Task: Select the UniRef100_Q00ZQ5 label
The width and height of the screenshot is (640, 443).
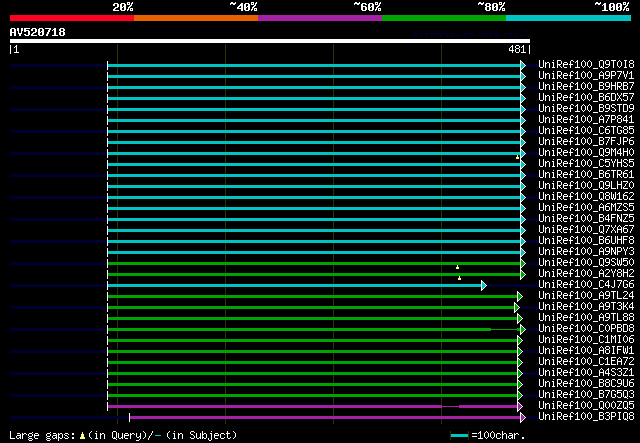Action: coord(586,406)
